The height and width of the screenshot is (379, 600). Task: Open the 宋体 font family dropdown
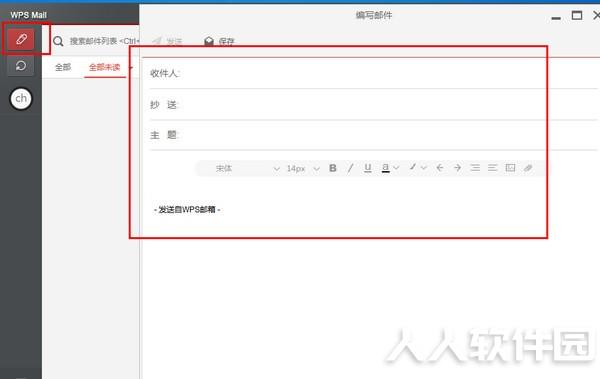click(246, 168)
